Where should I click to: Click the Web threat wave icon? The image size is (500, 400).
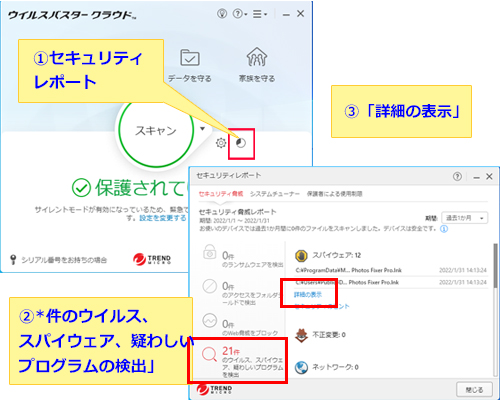pyautogui.click(x=210, y=321)
